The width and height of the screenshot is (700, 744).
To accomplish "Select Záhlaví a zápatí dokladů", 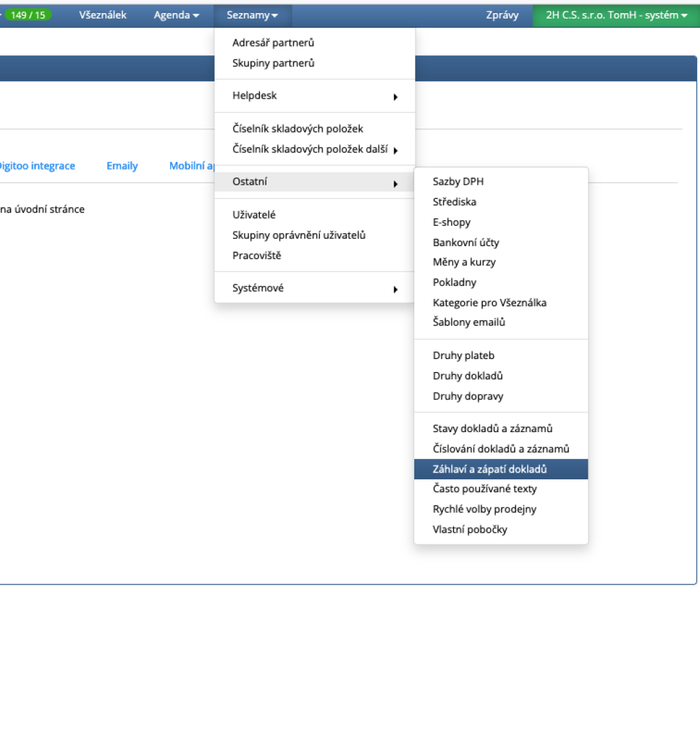I will pyautogui.click(x=489, y=469).
